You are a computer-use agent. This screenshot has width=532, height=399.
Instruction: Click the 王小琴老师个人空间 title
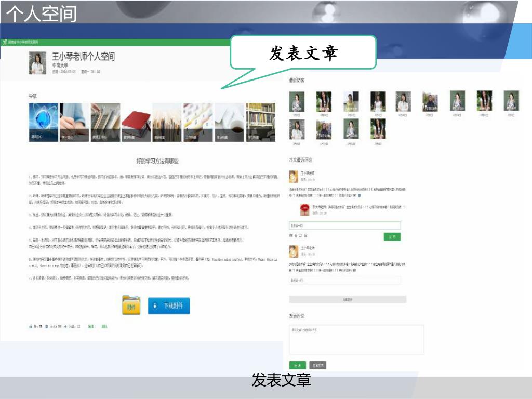tap(83, 56)
